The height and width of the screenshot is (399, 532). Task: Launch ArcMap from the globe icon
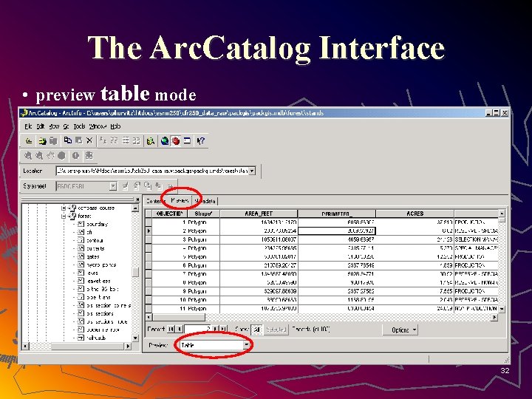[x=165, y=141]
